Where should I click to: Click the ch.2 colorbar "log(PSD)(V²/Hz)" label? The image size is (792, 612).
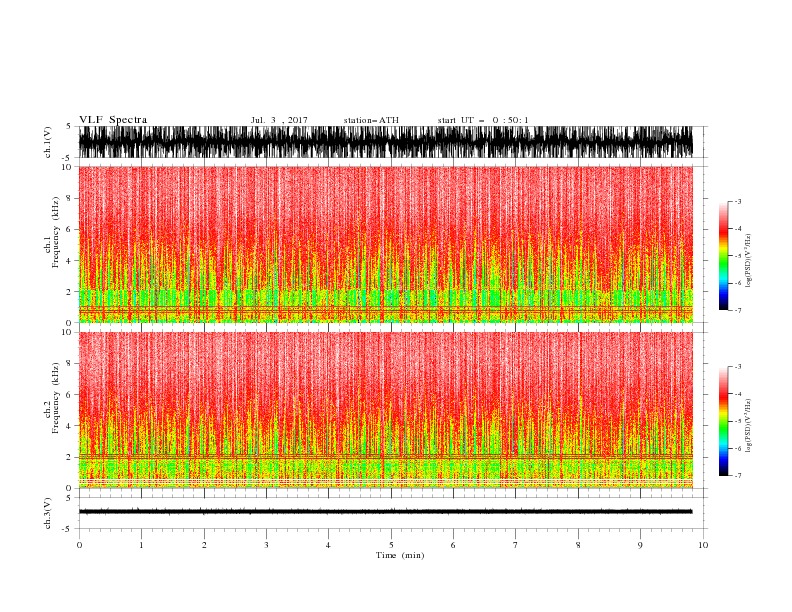748,425
